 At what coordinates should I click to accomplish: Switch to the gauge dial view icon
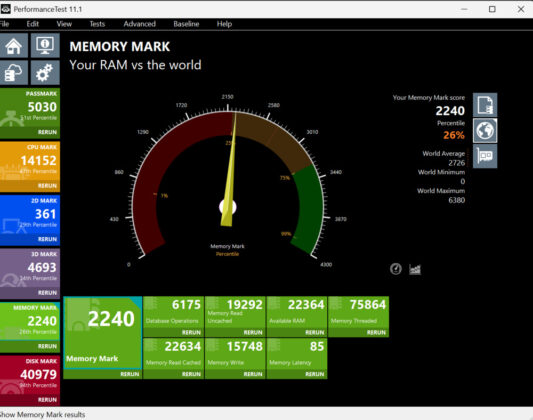pos(396,269)
